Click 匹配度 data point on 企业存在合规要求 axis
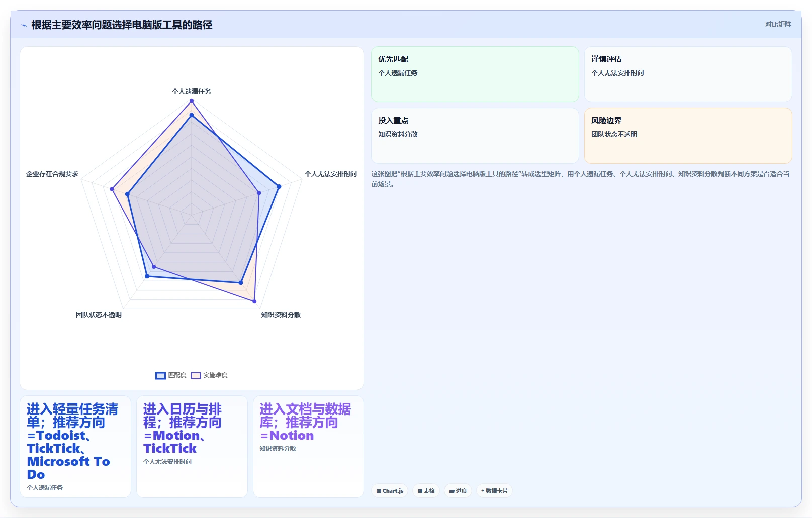812x518 pixels. 127,194
